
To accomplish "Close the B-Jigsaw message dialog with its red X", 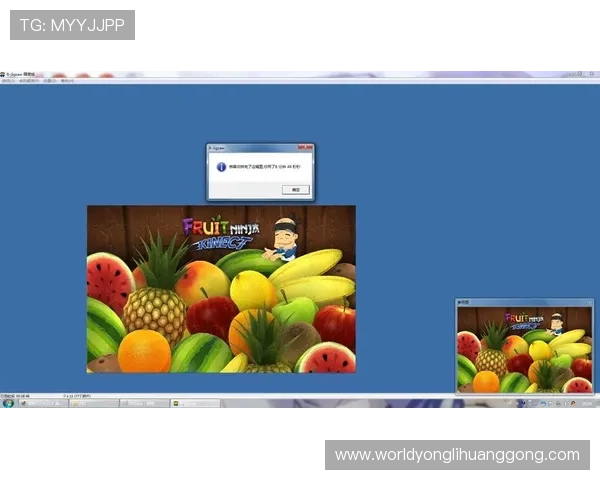I will click(x=305, y=147).
